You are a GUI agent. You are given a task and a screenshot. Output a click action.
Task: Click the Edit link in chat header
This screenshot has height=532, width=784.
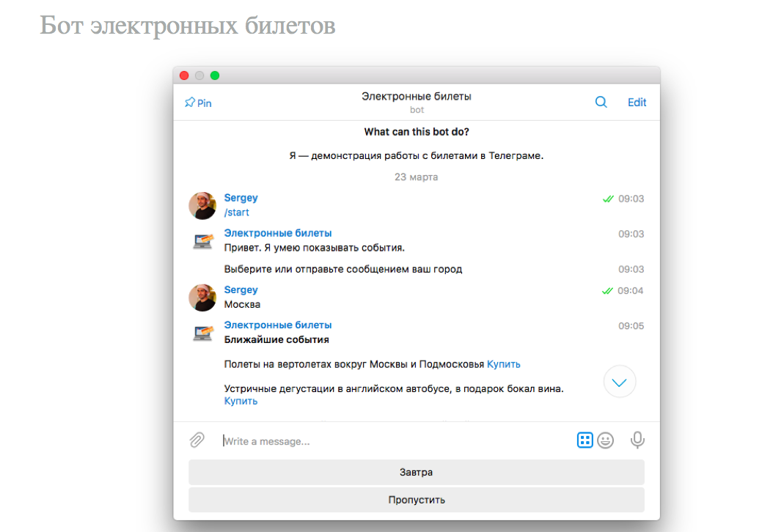point(637,103)
